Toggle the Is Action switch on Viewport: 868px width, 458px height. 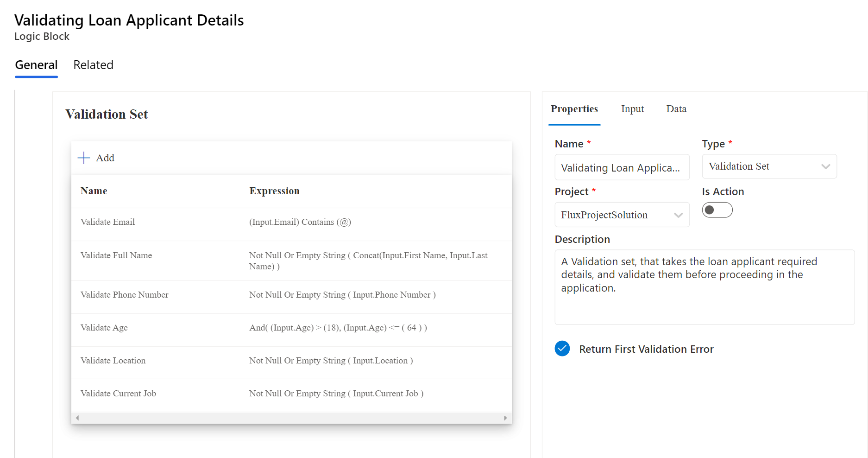coord(717,210)
